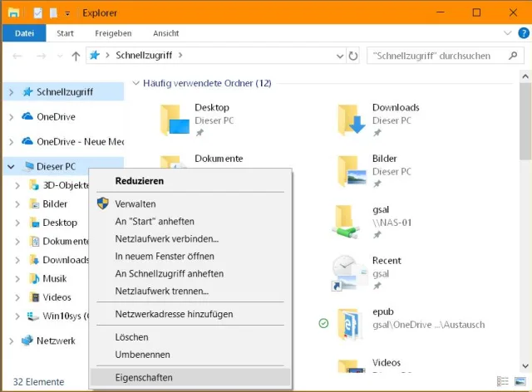Select Verwalten in the context menu
Image resolution: width=532 pixels, height=392 pixels.
click(135, 203)
